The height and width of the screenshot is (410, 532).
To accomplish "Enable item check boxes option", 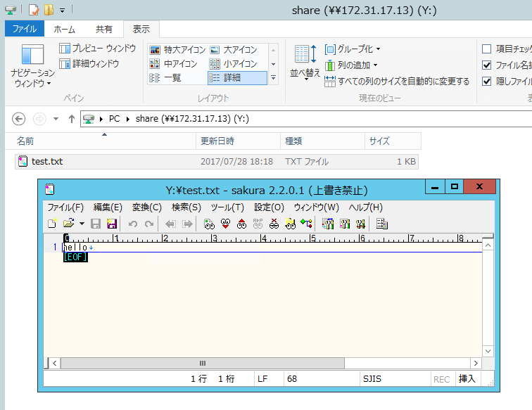I will click(486, 49).
